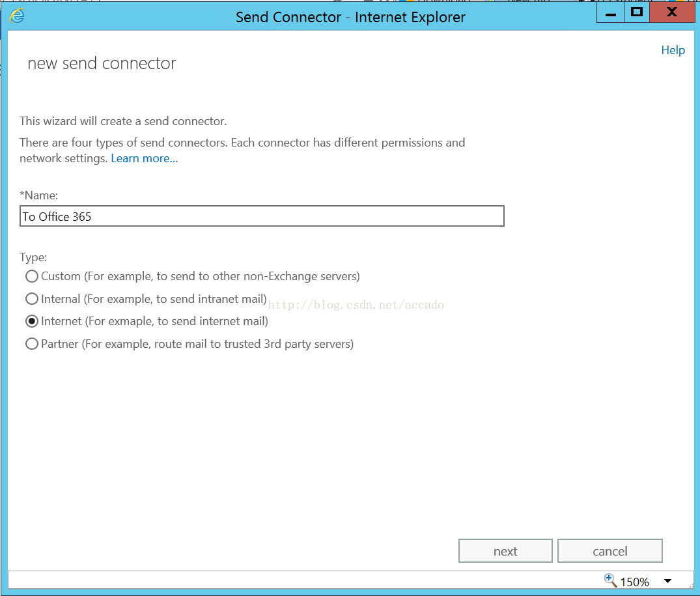Close the Send Connector window
700x596 pixels.
[x=672, y=12]
